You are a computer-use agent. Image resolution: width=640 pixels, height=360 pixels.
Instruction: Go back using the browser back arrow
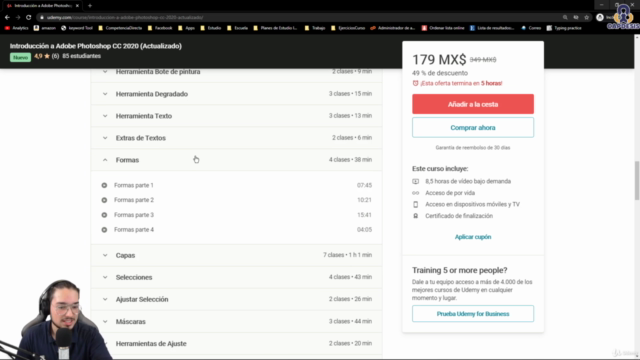point(7,18)
